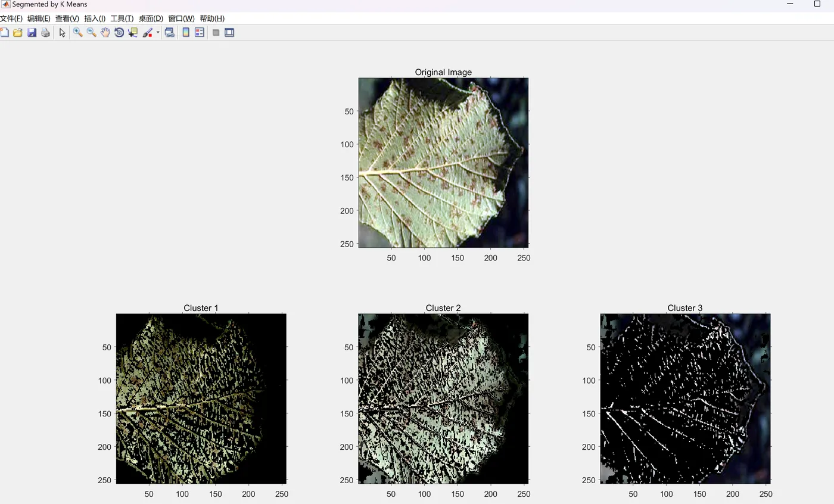Click the Open File folder icon
The image size is (834, 504).
pyautogui.click(x=18, y=32)
